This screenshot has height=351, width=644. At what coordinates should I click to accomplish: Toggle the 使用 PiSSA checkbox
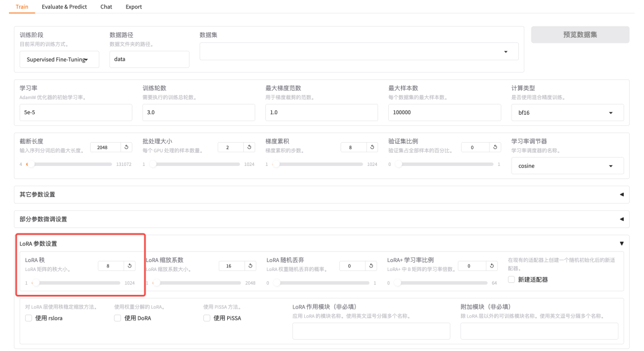(x=206, y=318)
